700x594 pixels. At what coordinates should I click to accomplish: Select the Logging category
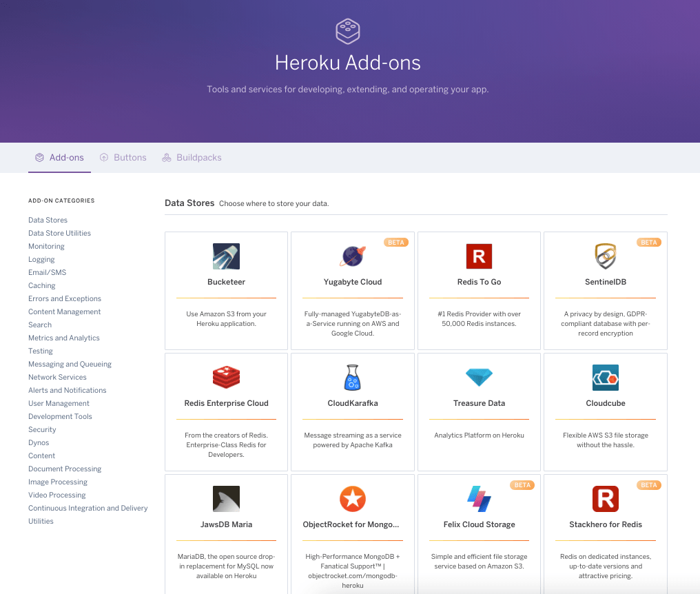(x=41, y=260)
